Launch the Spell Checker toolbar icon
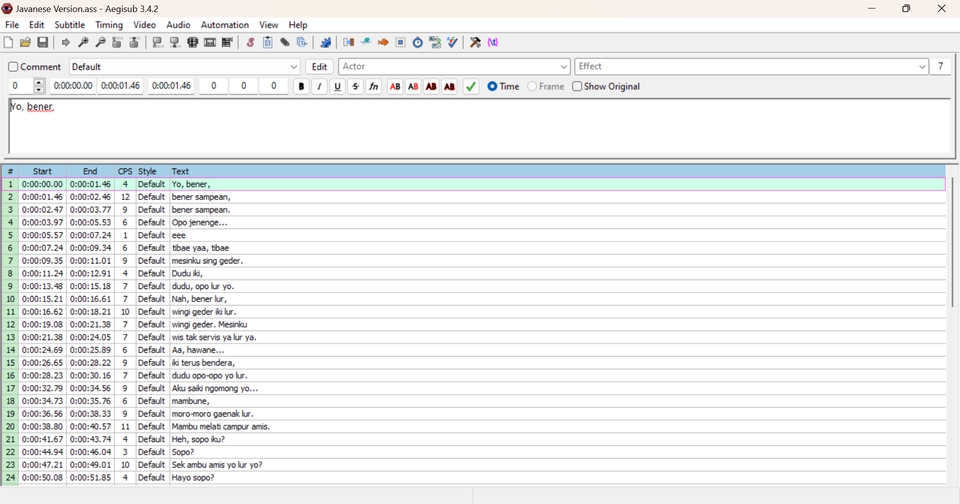The image size is (960, 504). [453, 43]
